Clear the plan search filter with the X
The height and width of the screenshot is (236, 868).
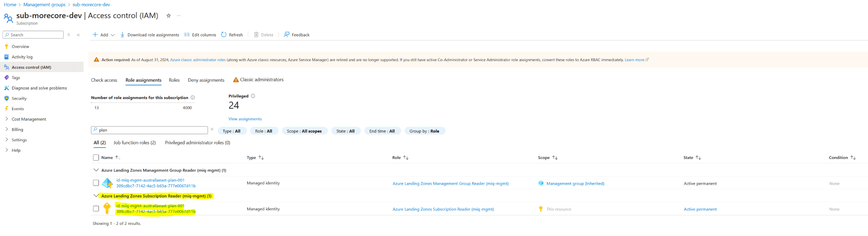pos(212,129)
